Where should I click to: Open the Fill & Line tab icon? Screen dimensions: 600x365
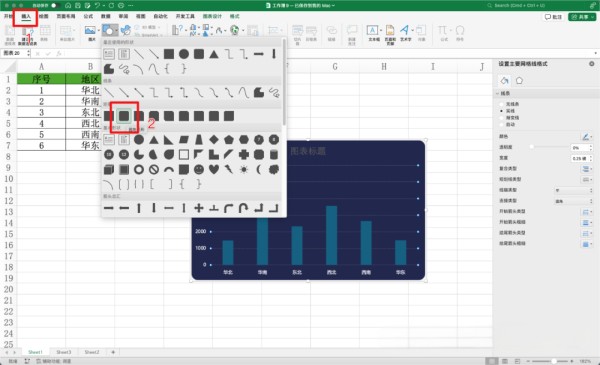pos(504,80)
